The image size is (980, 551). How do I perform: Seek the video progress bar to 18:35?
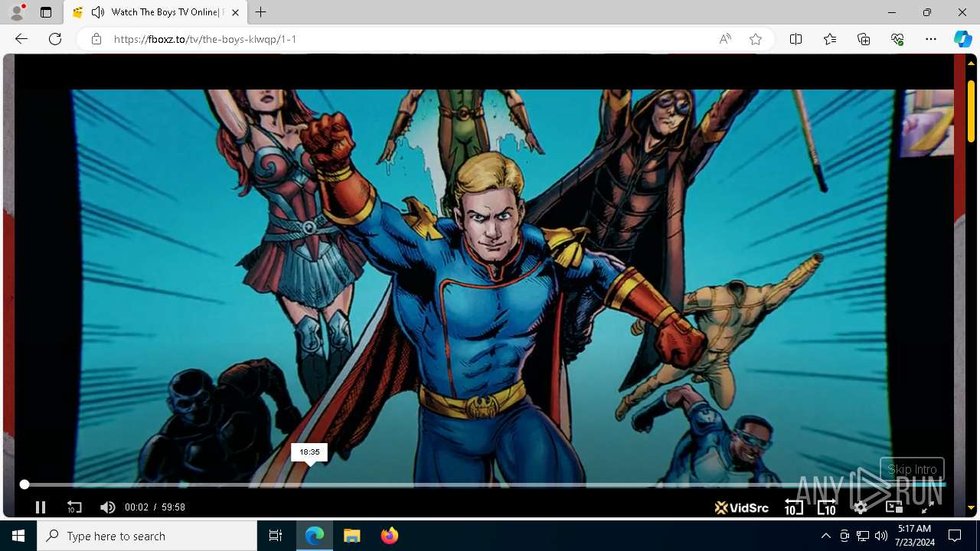tap(309, 484)
